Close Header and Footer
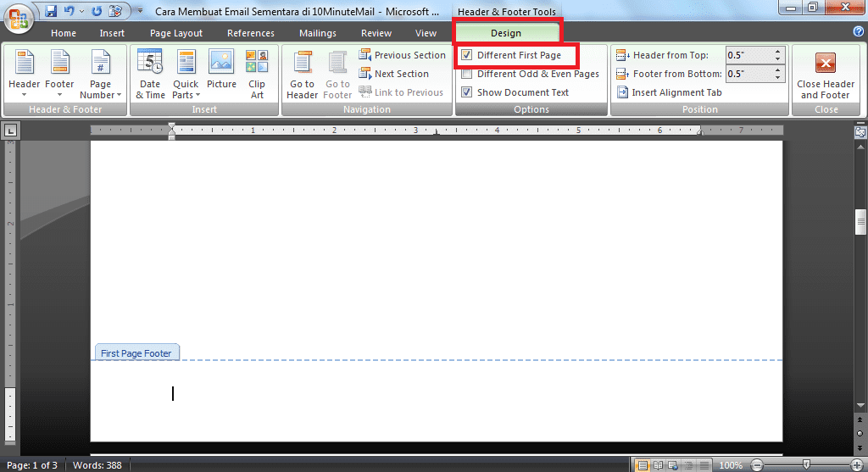This screenshot has height=472, width=868. pos(826,75)
